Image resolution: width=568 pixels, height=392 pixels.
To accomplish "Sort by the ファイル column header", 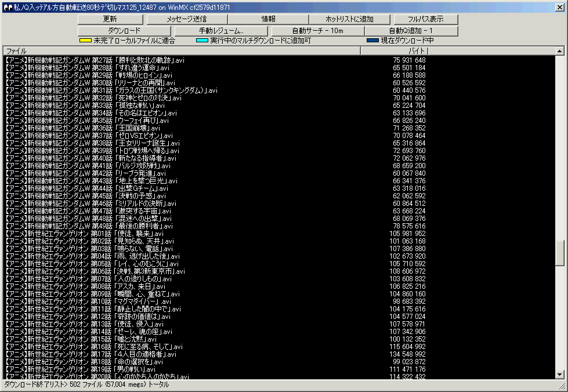I will pyautogui.click(x=181, y=51).
